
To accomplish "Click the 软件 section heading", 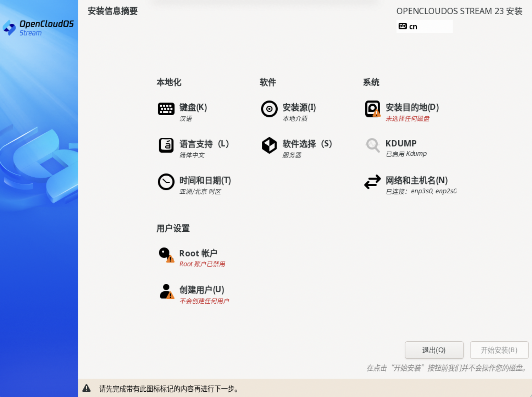I will [x=268, y=82].
